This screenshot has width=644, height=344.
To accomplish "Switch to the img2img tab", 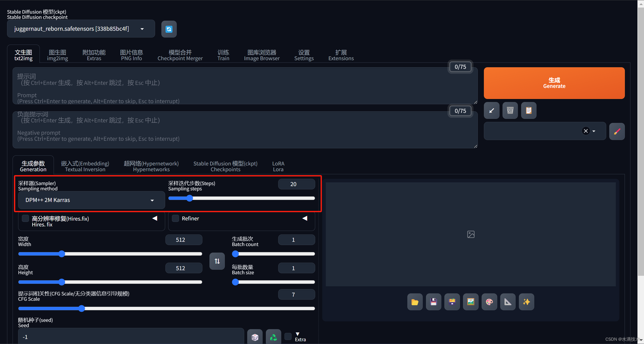I will point(57,55).
